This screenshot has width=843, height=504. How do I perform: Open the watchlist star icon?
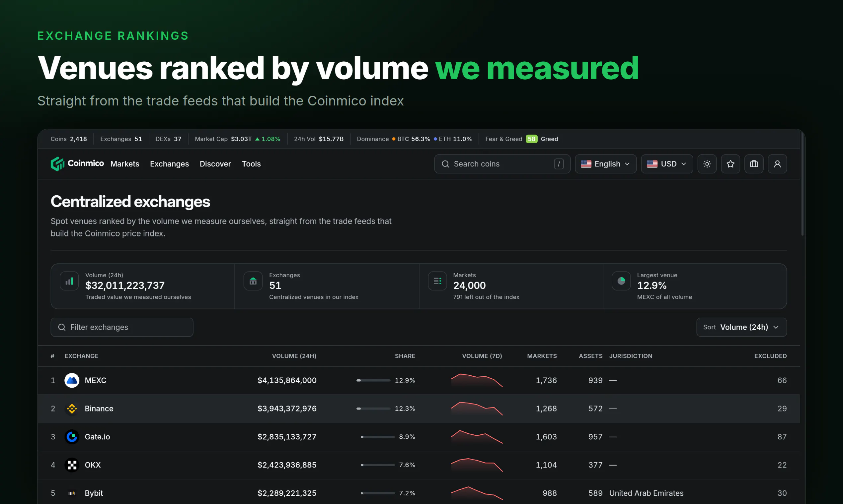click(x=730, y=164)
